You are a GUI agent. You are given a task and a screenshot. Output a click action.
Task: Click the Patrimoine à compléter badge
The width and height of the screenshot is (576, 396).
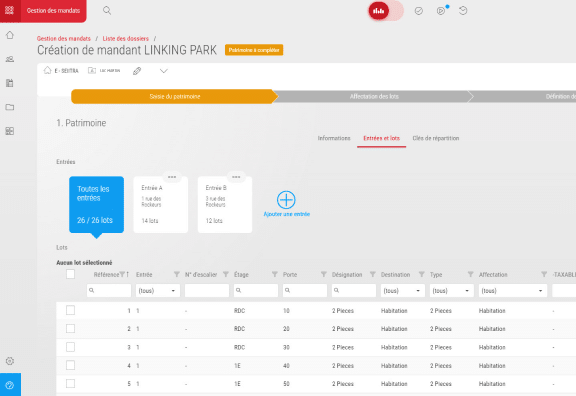coord(254,50)
